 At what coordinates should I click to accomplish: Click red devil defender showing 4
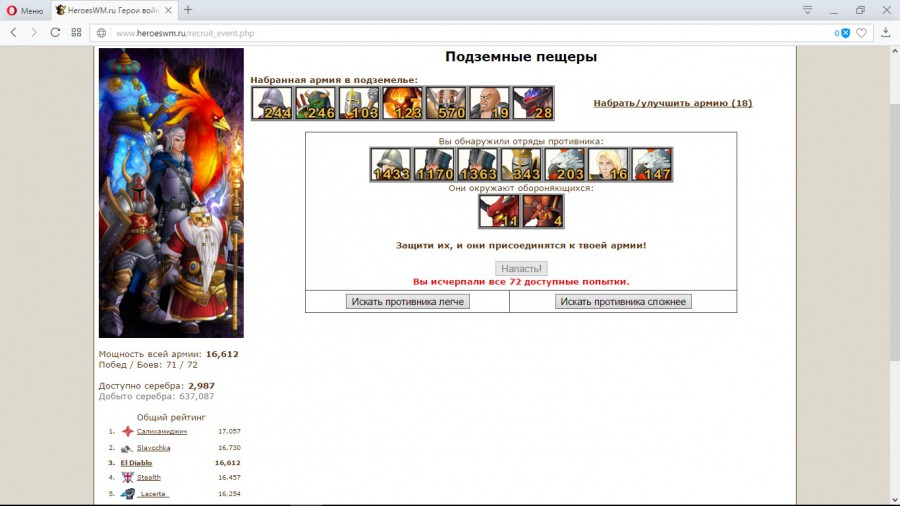pyautogui.click(x=543, y=211)
